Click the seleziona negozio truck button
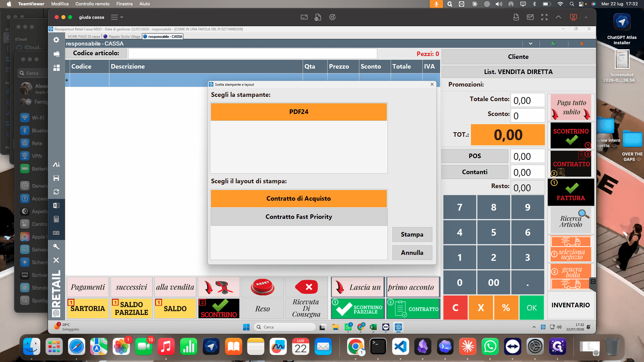This screenshot has width=644, height=362. pyautogui.click(x=571, y=249)
